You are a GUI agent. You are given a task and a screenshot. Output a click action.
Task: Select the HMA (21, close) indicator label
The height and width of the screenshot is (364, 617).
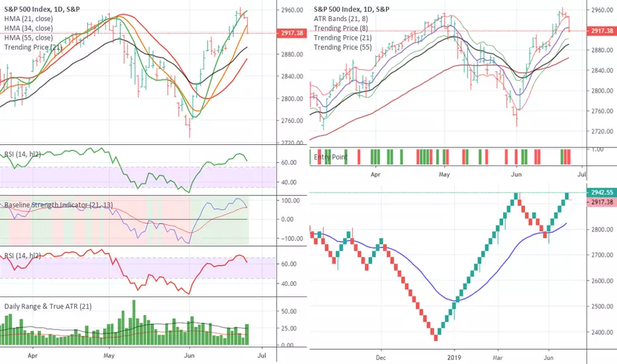coord(28,19)
